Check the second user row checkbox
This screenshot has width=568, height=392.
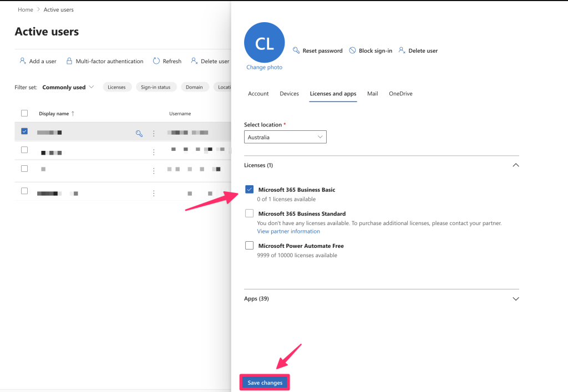24,150
